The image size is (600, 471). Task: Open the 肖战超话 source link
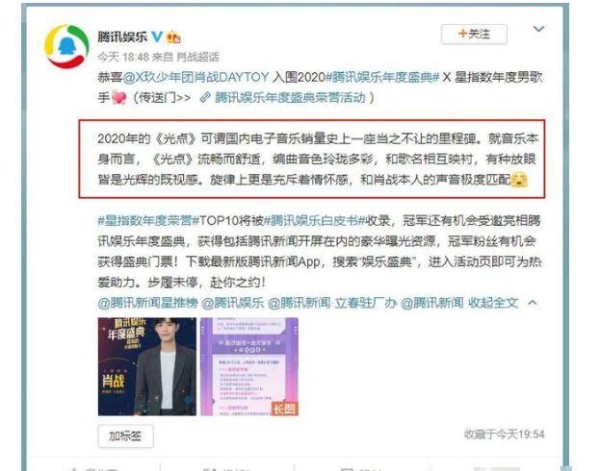pyautogui.click(x=197, y=57)
